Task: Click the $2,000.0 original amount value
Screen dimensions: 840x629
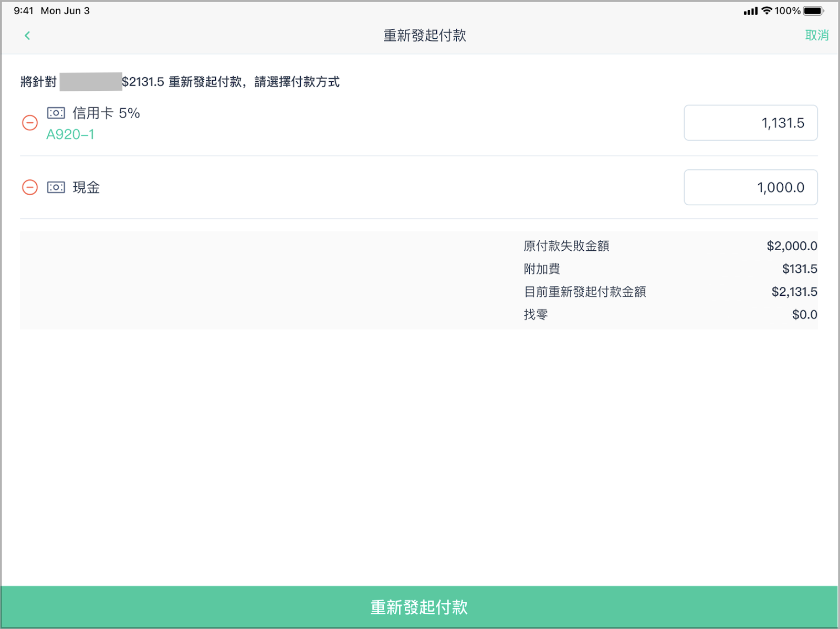Action: 792,246
